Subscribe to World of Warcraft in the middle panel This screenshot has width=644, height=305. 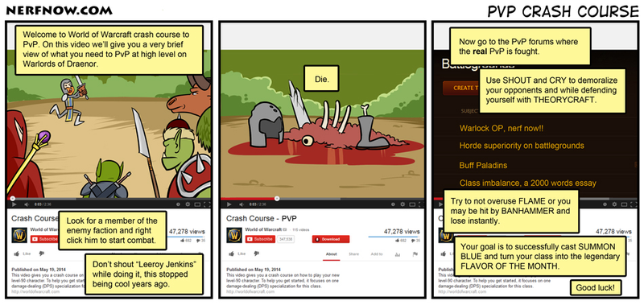(260, 239)
